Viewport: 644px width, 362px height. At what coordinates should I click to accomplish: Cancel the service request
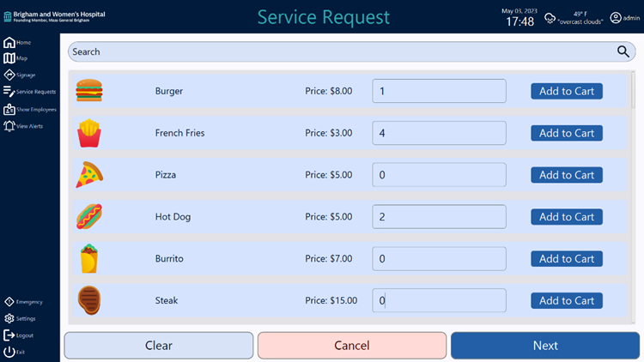click(352, 346)
